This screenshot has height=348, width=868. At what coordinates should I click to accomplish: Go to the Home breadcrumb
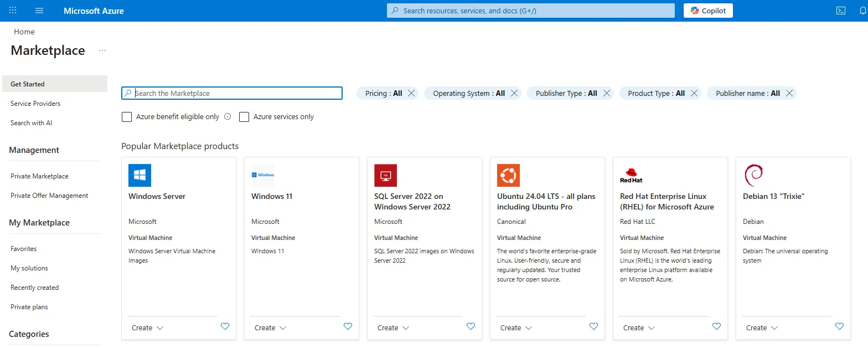click(x=24, y=32)
